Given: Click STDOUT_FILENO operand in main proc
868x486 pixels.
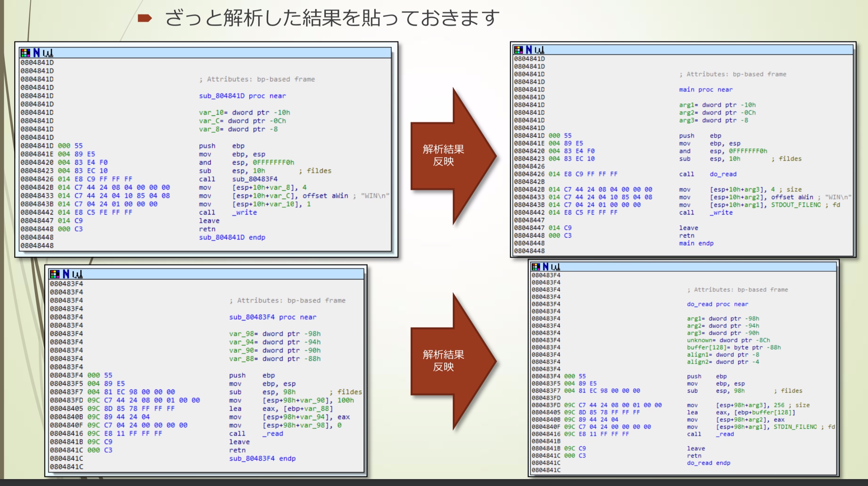Looking at the screenshot, I should click(x=795, y=205).
